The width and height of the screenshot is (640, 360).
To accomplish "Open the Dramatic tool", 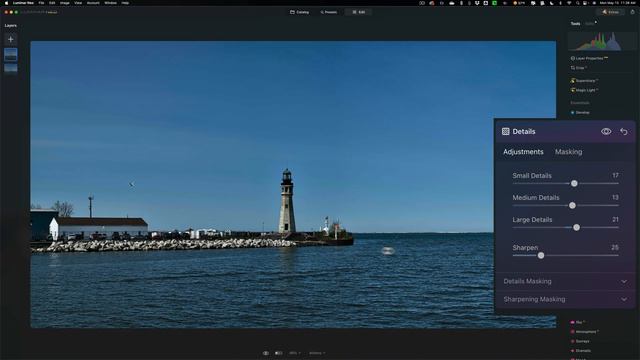I will coord(581,351).
